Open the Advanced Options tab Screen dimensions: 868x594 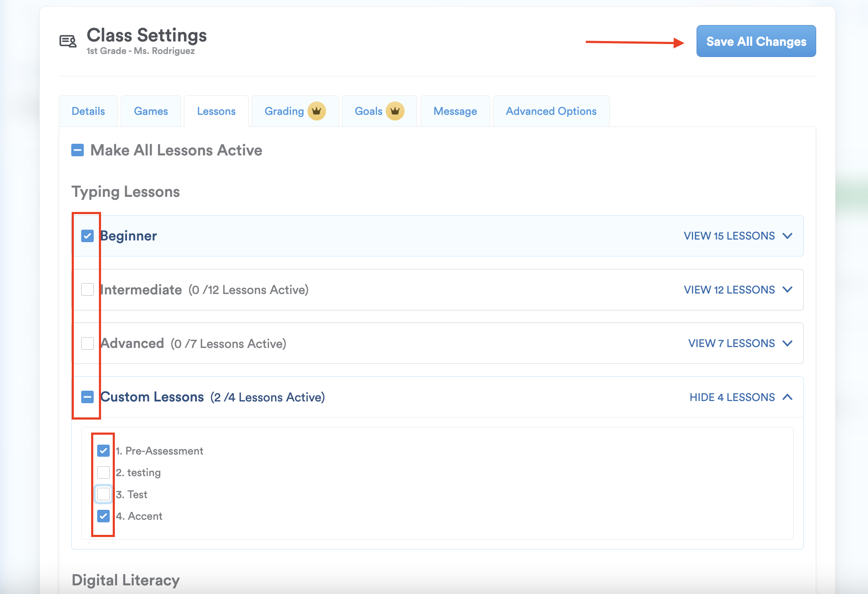[x=551, y=111]
